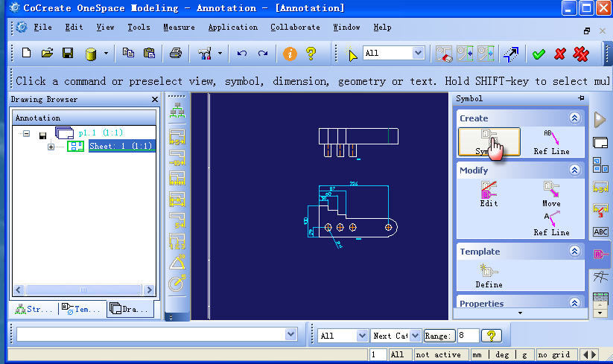Click the angle dimension triangle icon
The width and height of the screenshot is (613, 364).
[x=177, y=262]
